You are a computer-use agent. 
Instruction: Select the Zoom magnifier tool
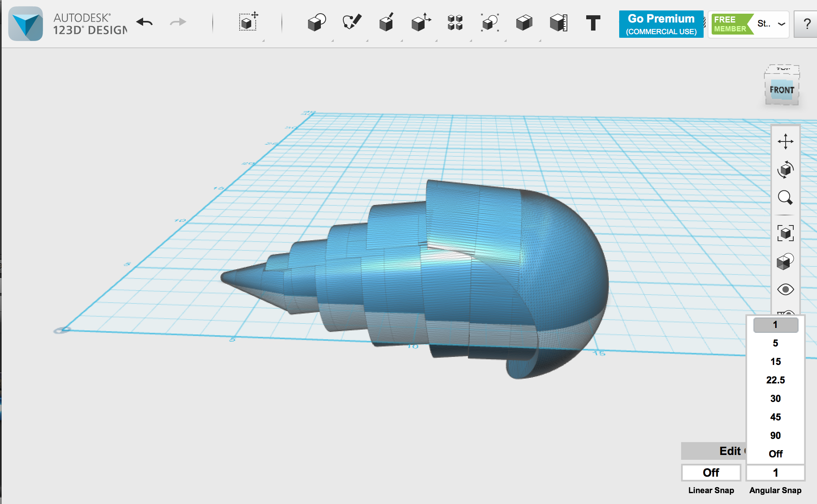coord(785,198)
